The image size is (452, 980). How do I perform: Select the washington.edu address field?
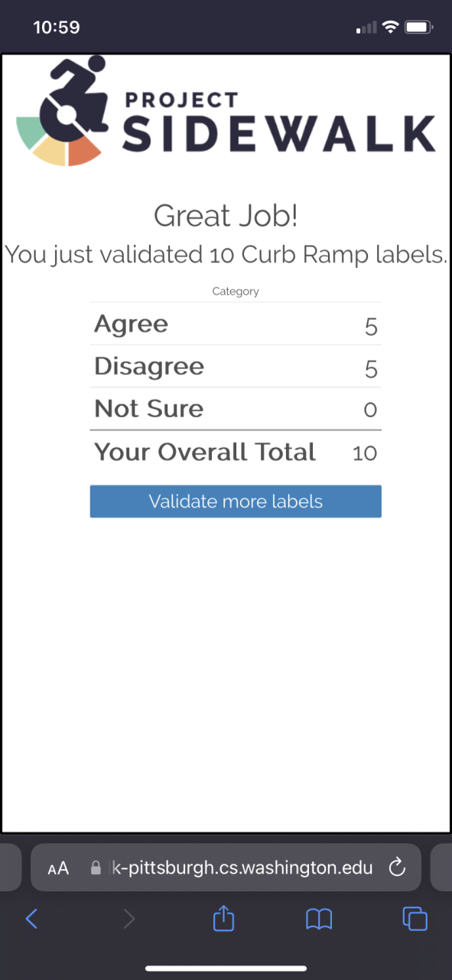(226, 867)
